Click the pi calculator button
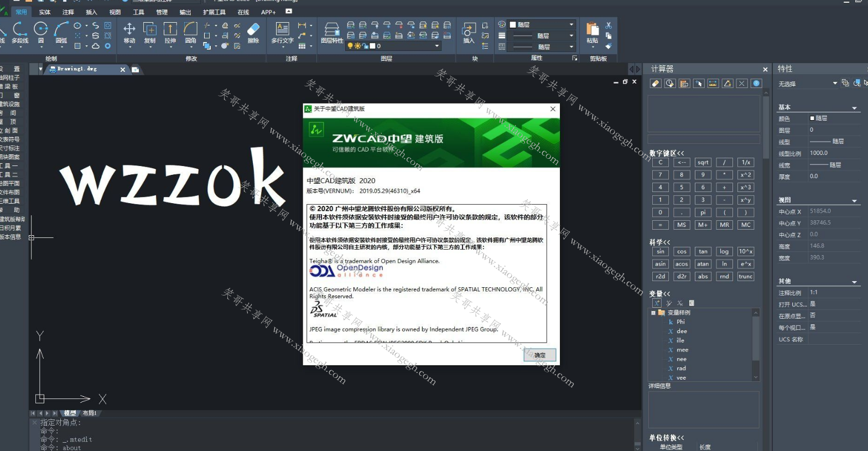This screenshot has height=451, width=868. pyautogui.click(x=703, y=212)
